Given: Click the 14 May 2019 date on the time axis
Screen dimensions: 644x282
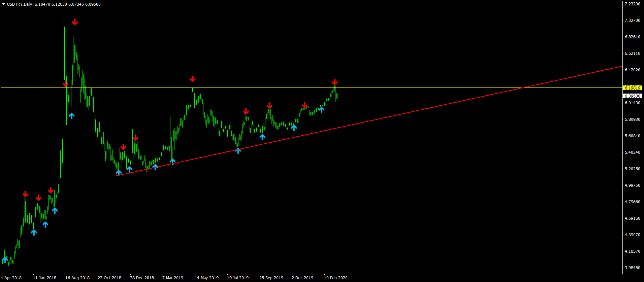Looking at the screenshot, I should [x=206, y=278].
